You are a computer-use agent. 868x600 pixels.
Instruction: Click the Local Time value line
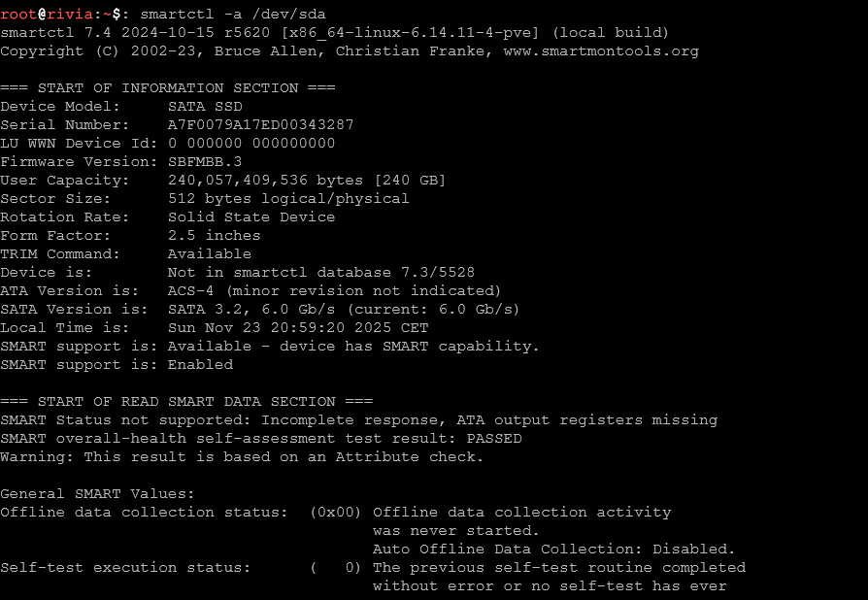[298, 327]
